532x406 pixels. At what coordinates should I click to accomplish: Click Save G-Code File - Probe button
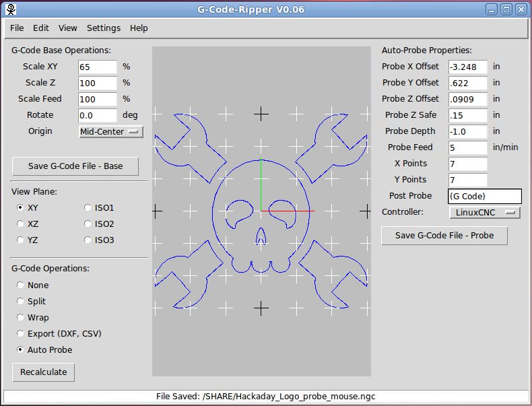(444, 236)
